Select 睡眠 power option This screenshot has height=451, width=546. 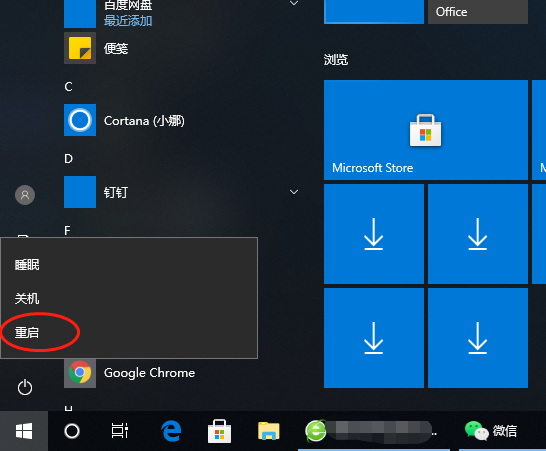tap(129, 265)
